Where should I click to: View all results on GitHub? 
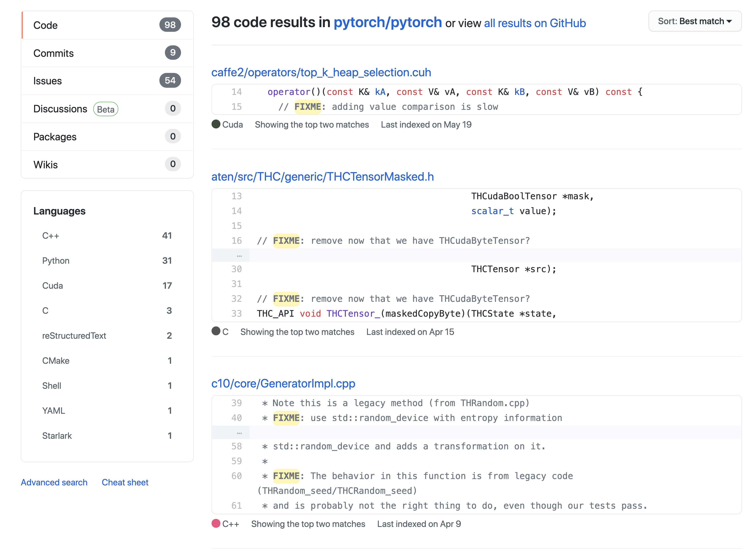tap(535, 23)
